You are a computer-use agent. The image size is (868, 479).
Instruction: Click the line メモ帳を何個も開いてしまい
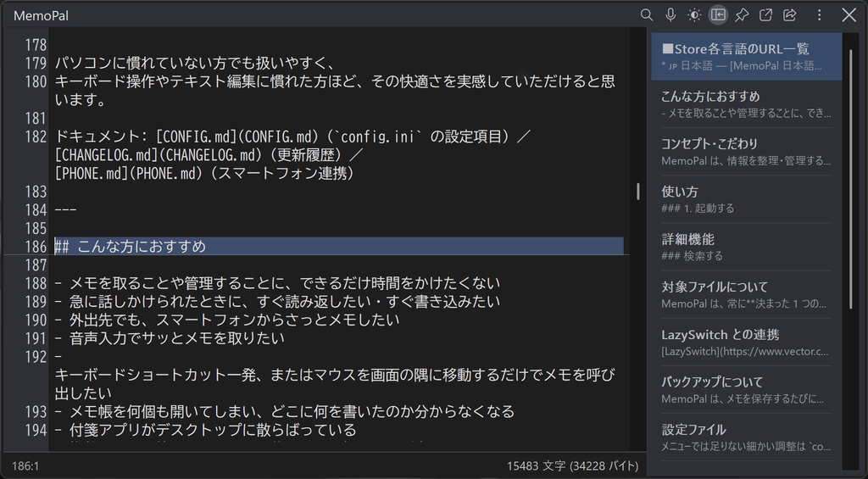point(285,412)
